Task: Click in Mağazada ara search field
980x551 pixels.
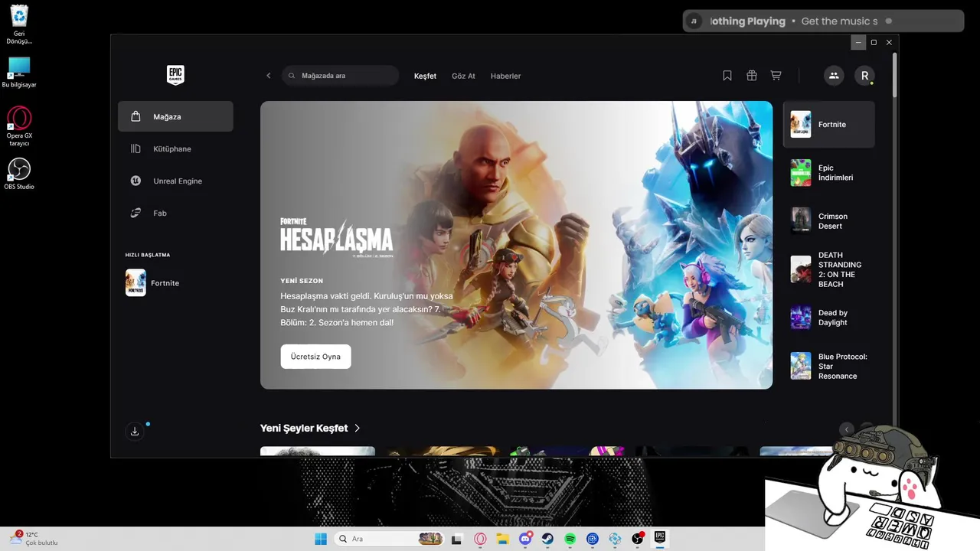Action: pos(341,76)
